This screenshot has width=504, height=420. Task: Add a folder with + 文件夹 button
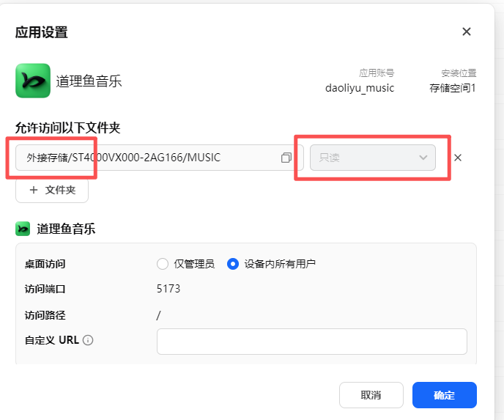click(x=52, y=190)
